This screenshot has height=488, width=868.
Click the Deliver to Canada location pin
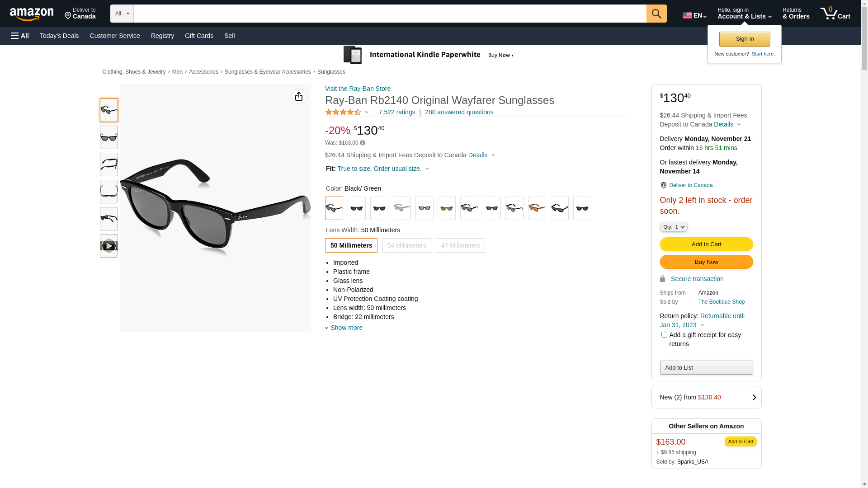(x=664, y=185)
